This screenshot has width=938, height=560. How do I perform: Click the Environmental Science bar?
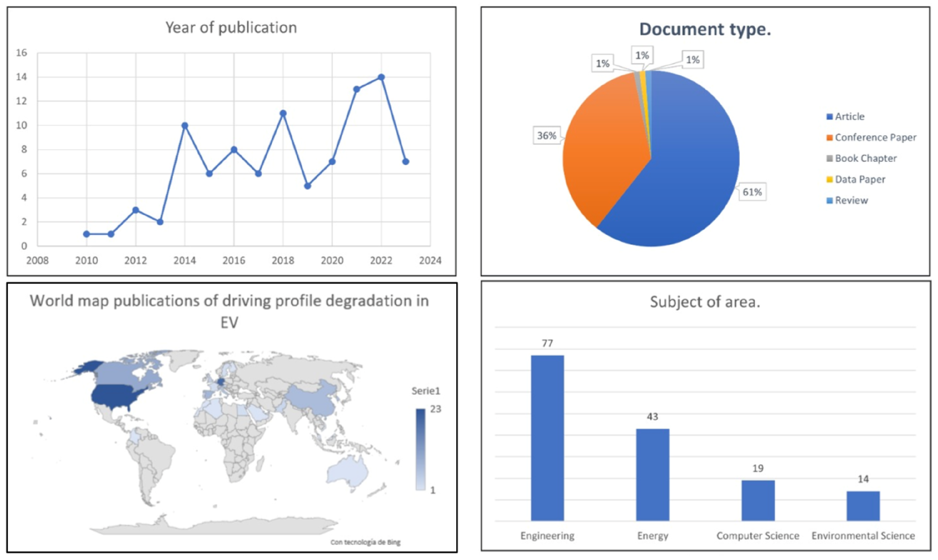click(x=863, y=506)
